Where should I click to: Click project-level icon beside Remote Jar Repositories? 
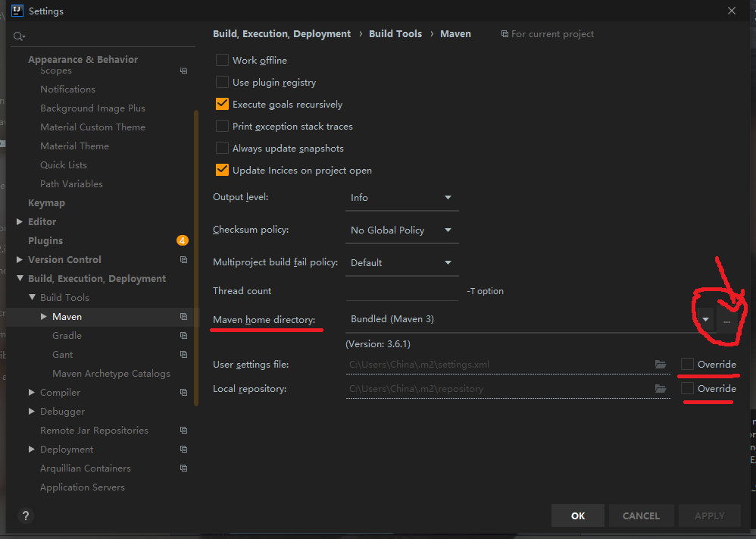183,430
